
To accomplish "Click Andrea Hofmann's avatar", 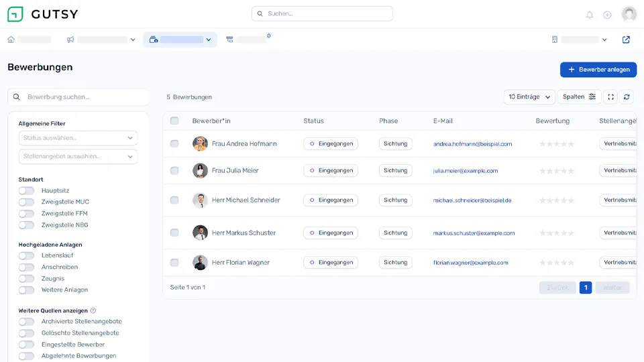I will tap(200, 143).
